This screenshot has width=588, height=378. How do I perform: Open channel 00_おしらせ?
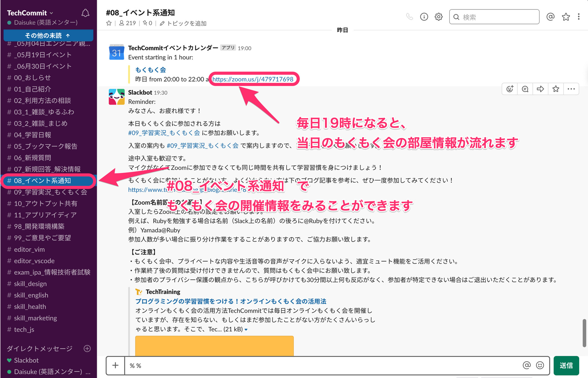click(x=48, y=78)
